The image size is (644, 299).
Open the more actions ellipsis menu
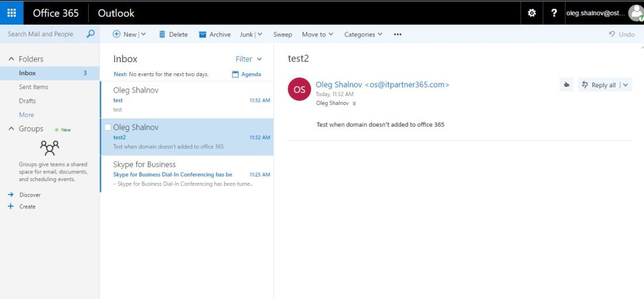(x=398, y=35)
